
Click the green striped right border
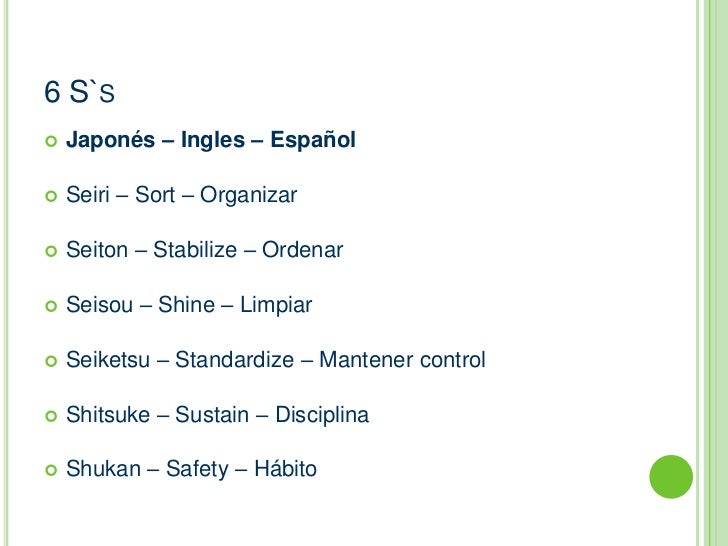pos(712,273)
